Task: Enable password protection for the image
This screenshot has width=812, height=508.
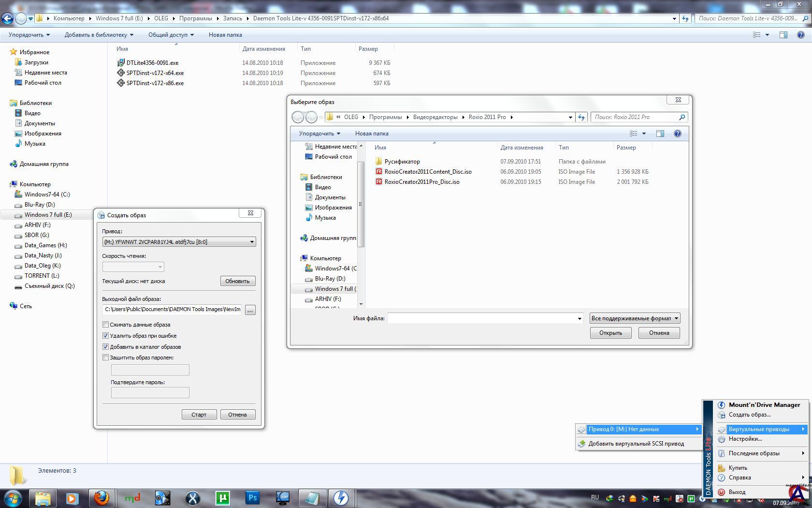Action: (105, 358)
